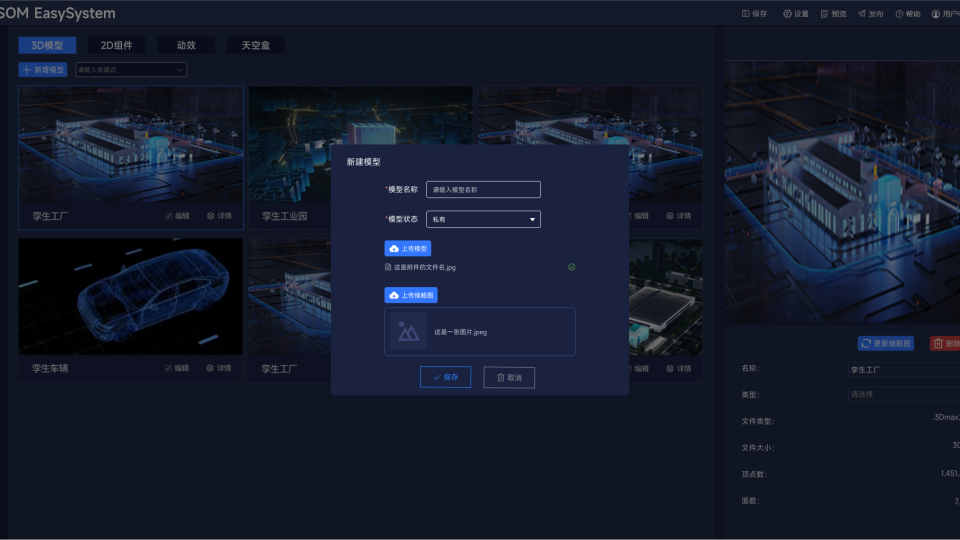Click the cloud icon on 上传模型 button
Image resolution: width=960 pixels, height=540 pixels.
(x=394, y=249)
